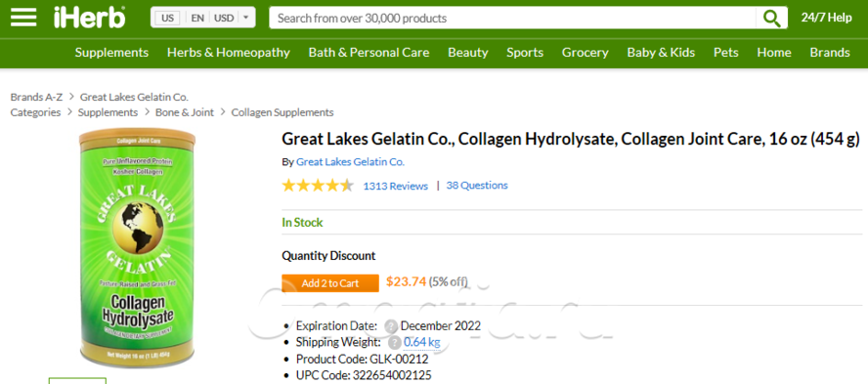The image size is (868, 384).
Task: Open 24/7 Help
Action: pos(826,18)
